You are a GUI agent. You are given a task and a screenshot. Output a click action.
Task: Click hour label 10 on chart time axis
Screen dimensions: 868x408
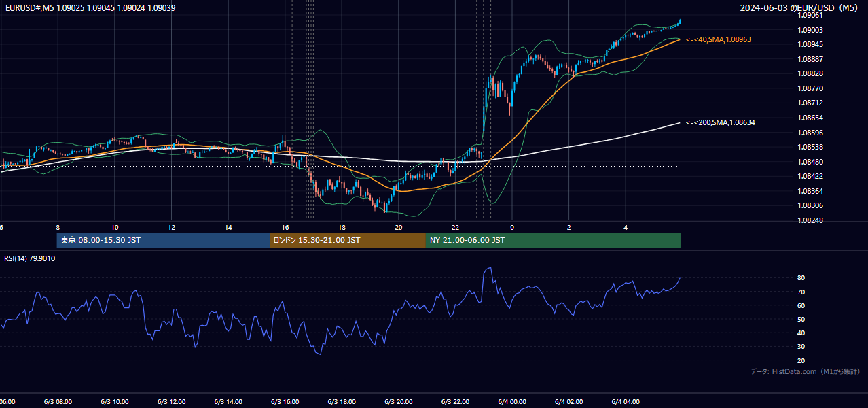coord(115,227)
